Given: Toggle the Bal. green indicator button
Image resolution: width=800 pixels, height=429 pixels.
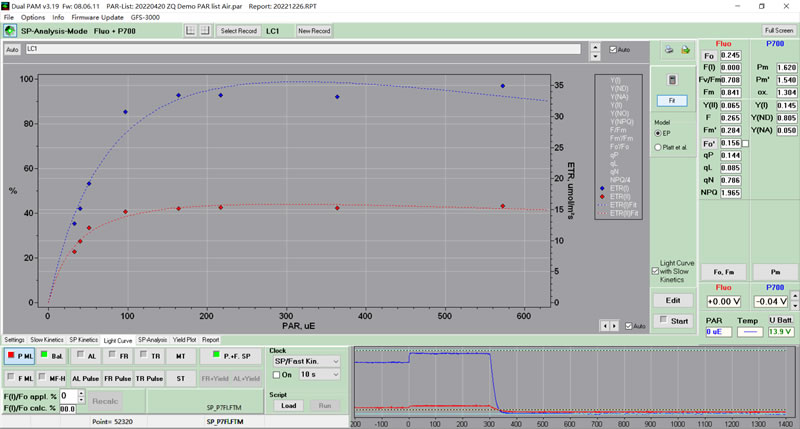Looking at the screenshot, I should tap(51, 356).
